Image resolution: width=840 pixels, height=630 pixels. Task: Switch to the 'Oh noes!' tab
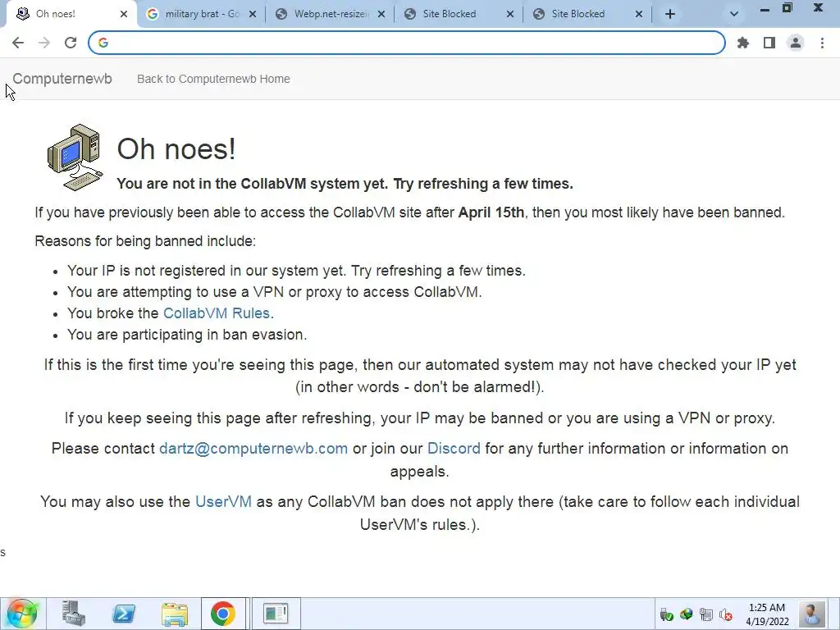point(69,14)
